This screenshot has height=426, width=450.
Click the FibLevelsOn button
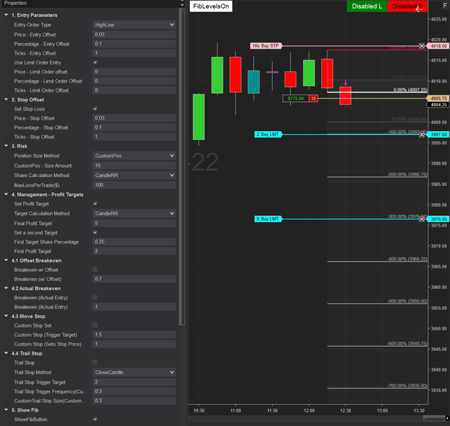[211, 6]
